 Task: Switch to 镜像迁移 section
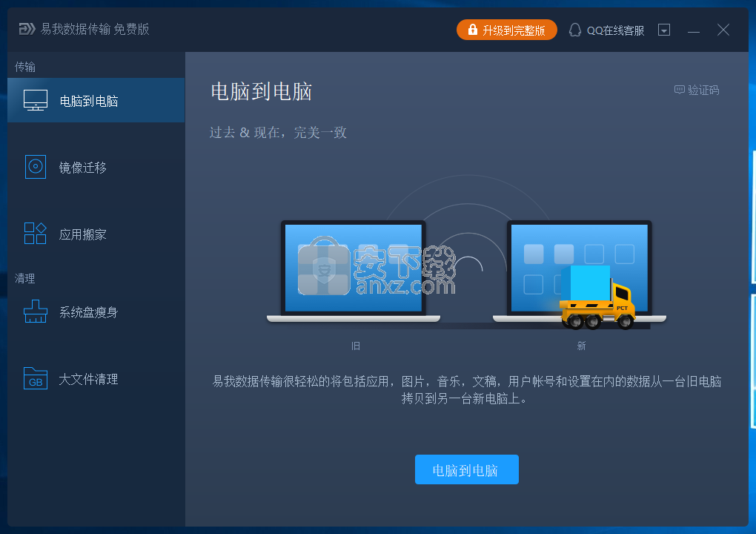(96, 167)
